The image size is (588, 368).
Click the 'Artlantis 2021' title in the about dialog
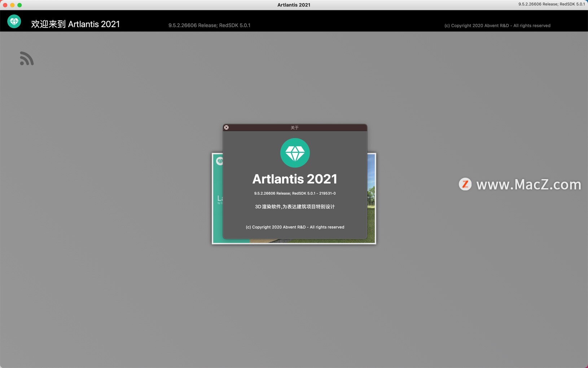coord(295,179)
